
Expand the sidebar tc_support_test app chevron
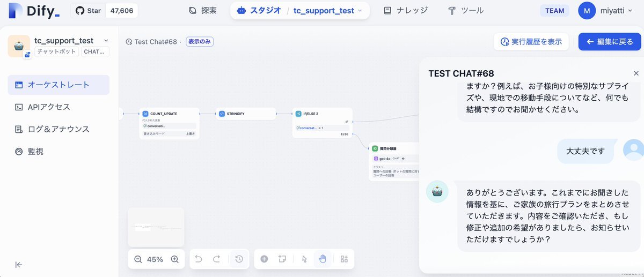coord(106,41)
